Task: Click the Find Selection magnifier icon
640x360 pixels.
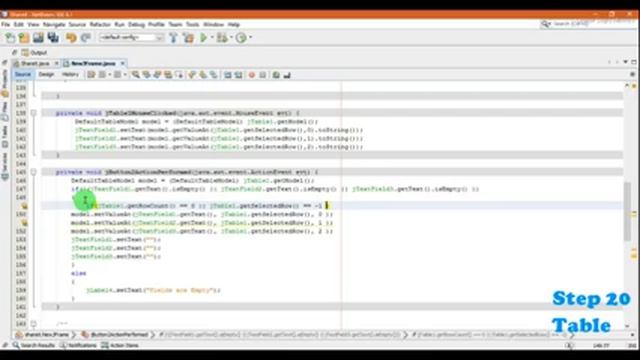Action: click(136, 75)
